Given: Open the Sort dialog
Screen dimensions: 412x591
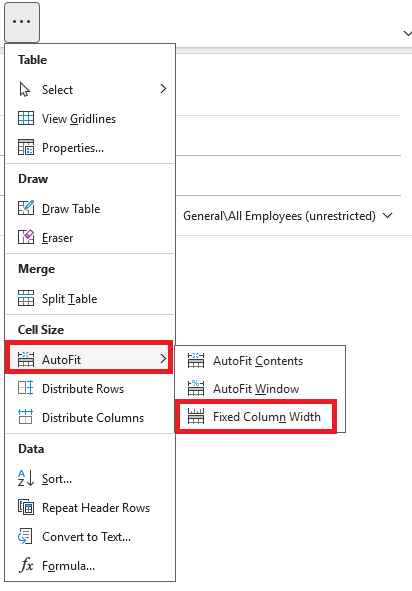Looking at the screenshot, I should [90, 479].
